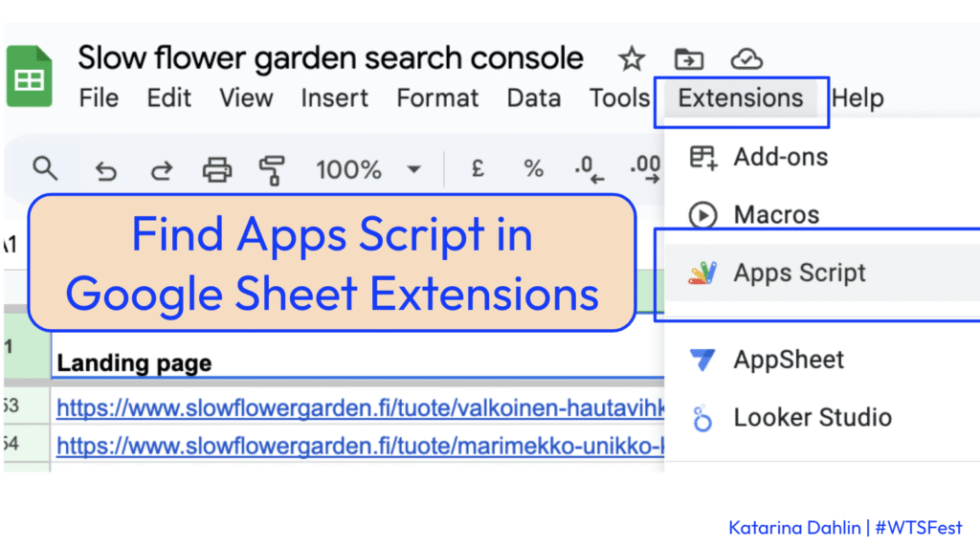Check cloud save status icon
Image resolution: width=980 pixels, height=548 pixels.
point(746,59)
